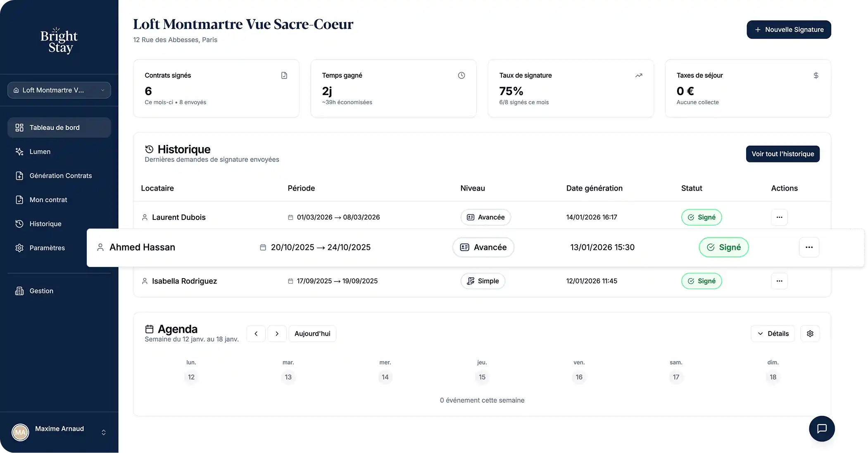This screenshot has height=453, width=868.
Task: Click Voir tout l'historique button
Action: point(782,154)
